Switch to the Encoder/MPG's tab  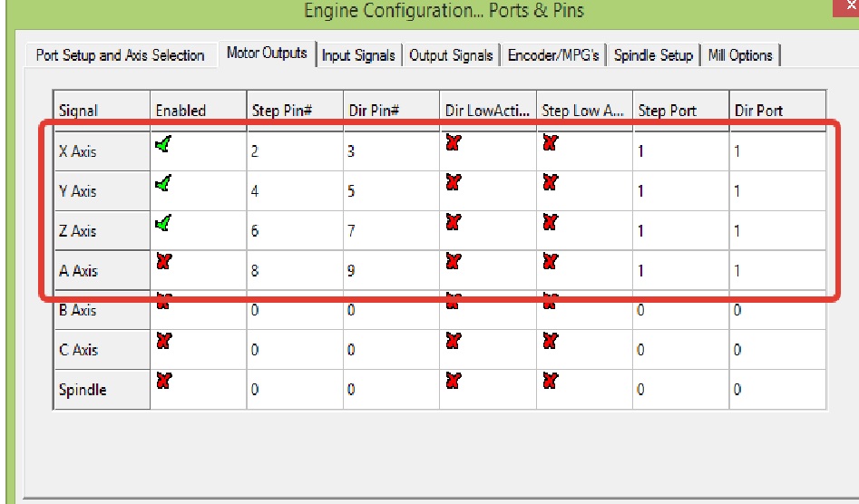tap(553, 55)
